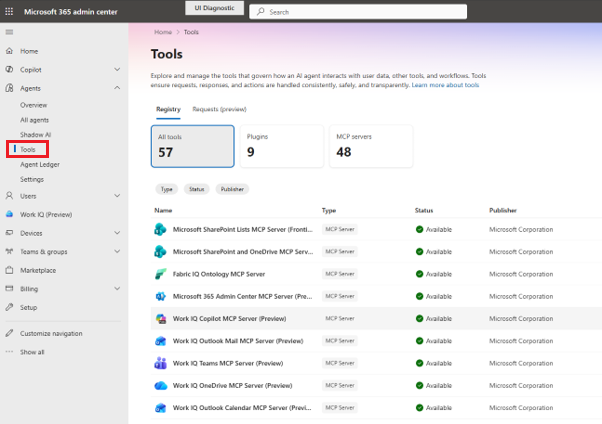Click the Users person icon
This screenshot has height=424, width=602.
coord(9,195)
